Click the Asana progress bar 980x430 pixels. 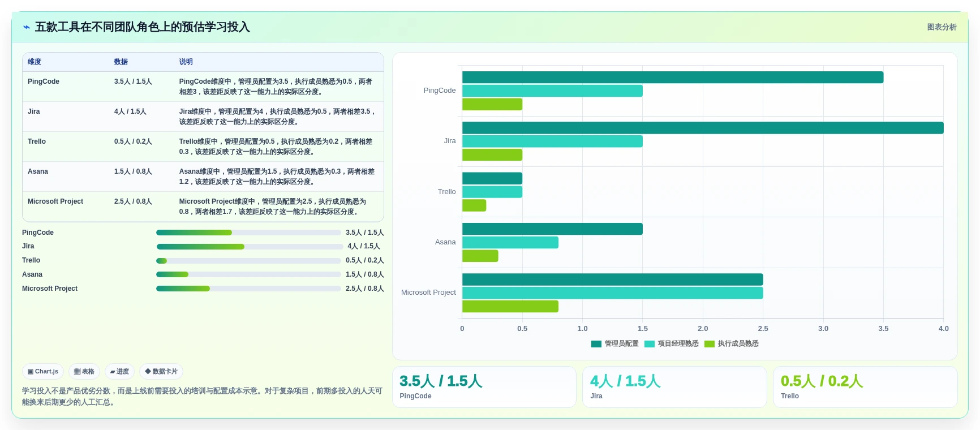click(248, 274)
